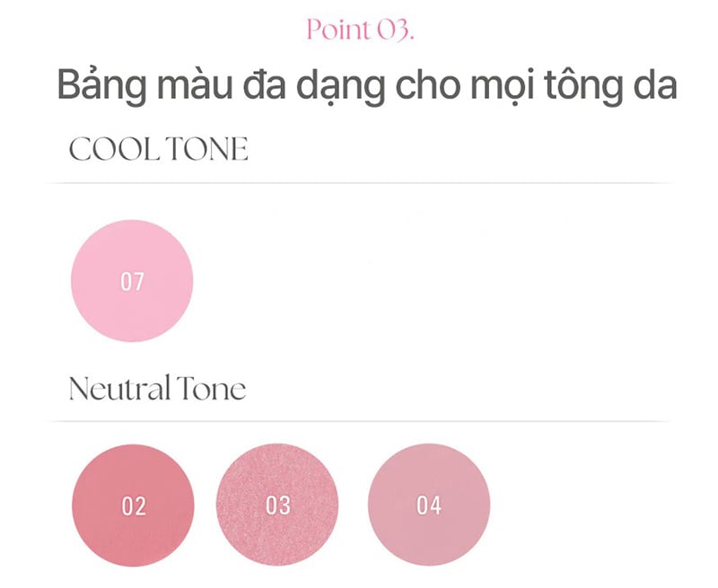This screenshot has height=588, width=718.
Task: Click the "Neutral Tone" section heading
Action: pos(157,390)
